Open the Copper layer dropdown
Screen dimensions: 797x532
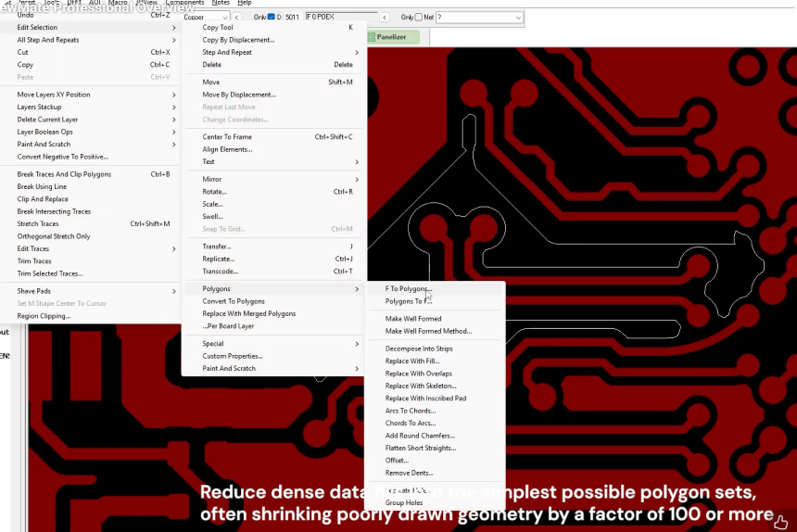pyautogui.click(x=206, y=18)
